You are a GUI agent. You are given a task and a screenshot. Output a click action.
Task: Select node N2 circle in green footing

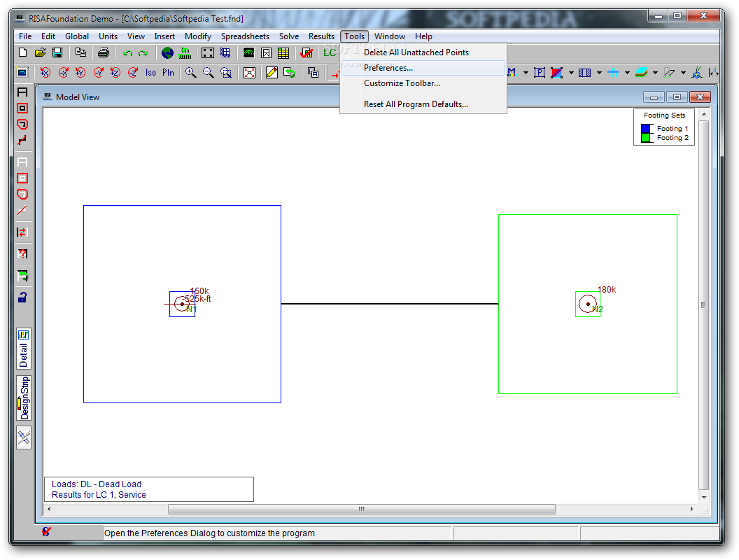point(588,304)
